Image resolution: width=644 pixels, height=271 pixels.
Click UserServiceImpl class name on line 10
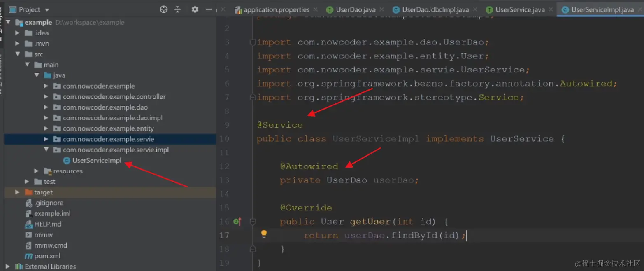point(376,139)
